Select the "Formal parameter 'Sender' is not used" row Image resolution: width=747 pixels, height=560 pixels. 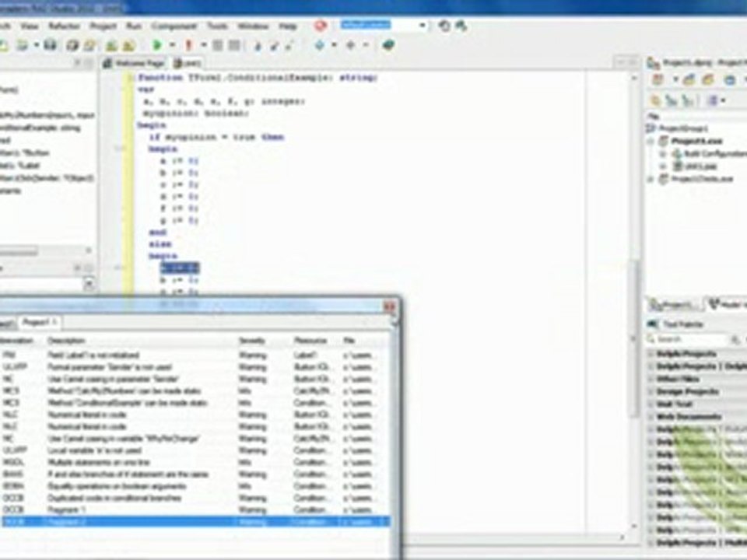click(195, 367)
